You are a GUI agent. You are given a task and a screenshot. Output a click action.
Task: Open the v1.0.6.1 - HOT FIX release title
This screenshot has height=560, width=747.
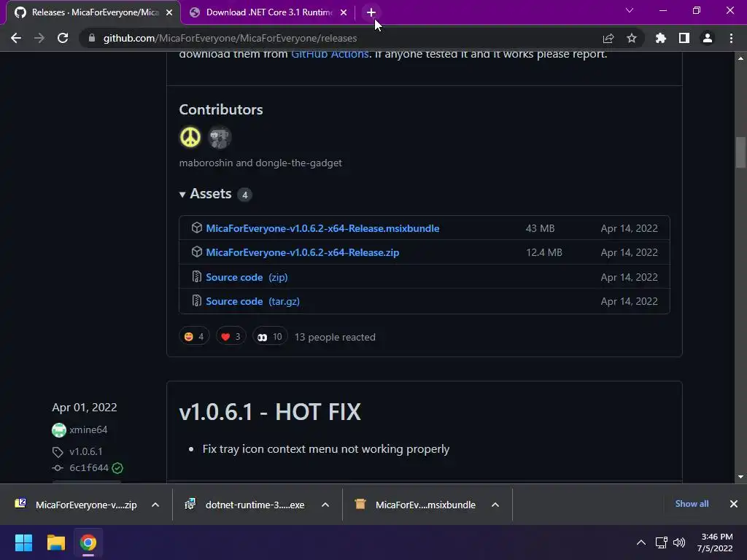tap(270, 411)
